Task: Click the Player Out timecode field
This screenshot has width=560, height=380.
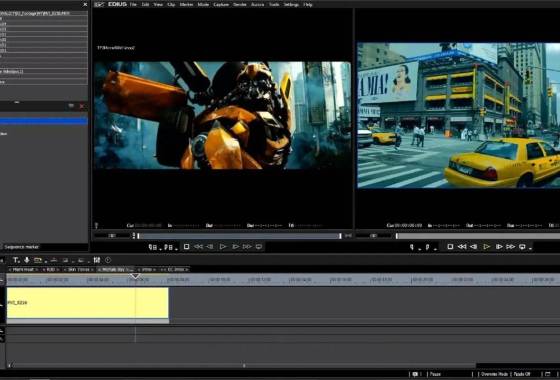Action: (223, 226)
